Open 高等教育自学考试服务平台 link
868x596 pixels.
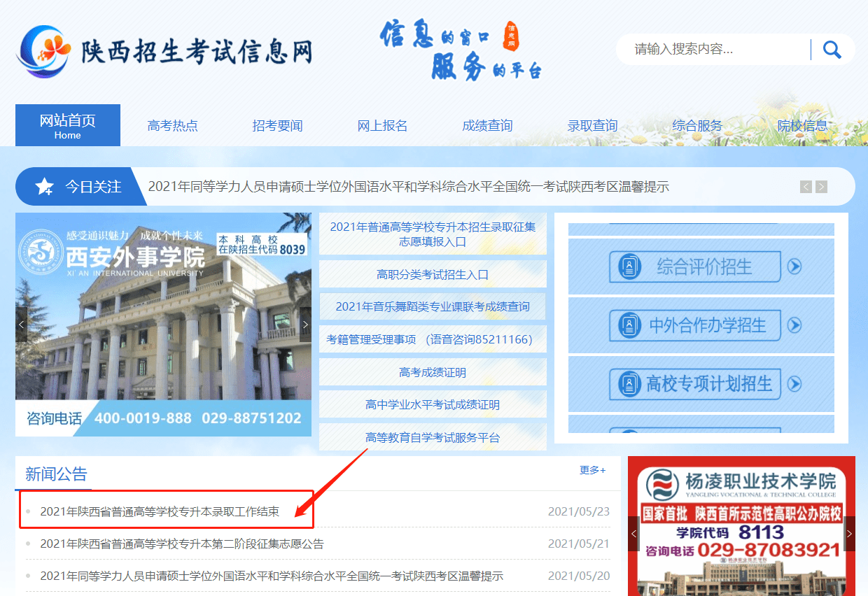point(433,437)
